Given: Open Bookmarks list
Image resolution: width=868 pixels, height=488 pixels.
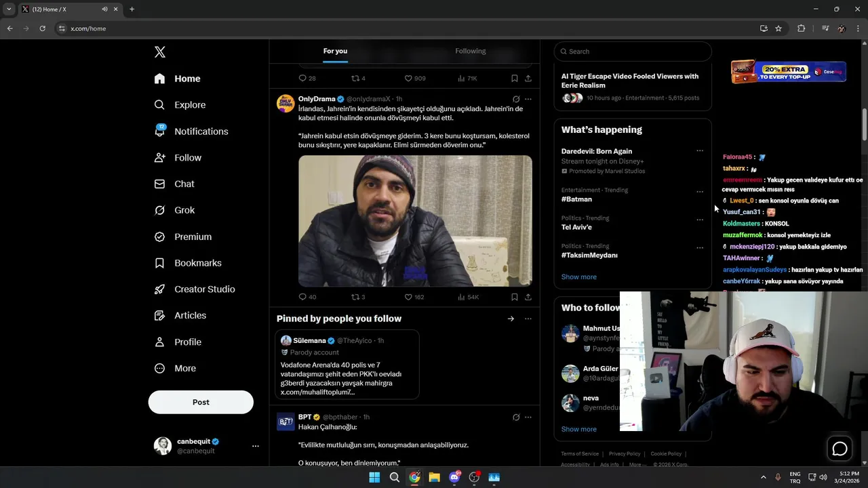Looking at the screenshot, I should click(188, 263).
